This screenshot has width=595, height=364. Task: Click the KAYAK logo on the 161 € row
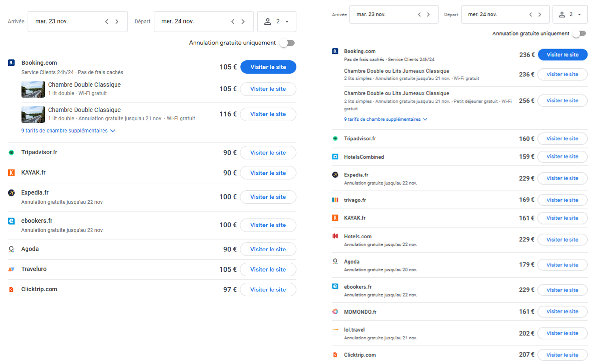point(335,218)
